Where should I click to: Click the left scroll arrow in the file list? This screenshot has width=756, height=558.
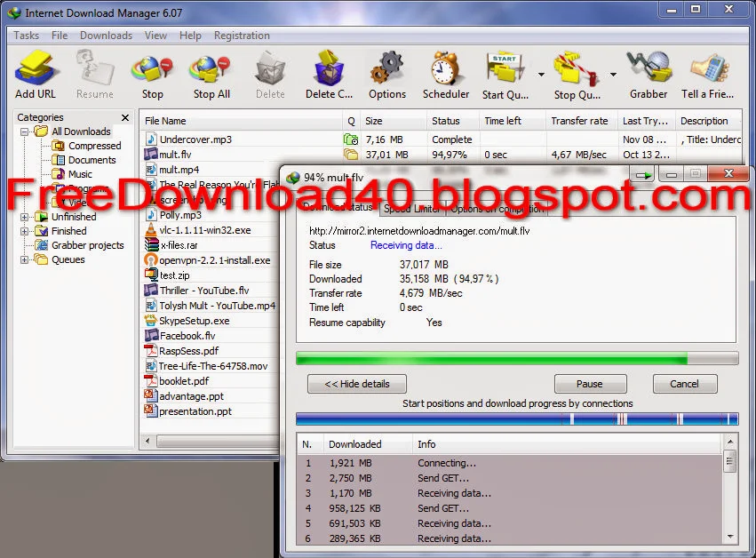[x=147, y=441]
